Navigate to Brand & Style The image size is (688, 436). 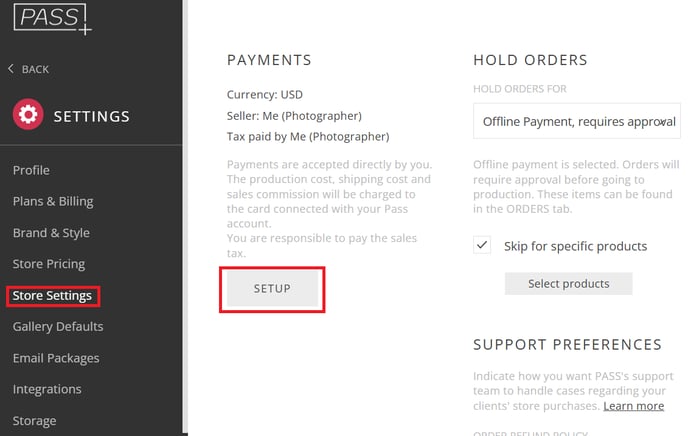[51, 233]
